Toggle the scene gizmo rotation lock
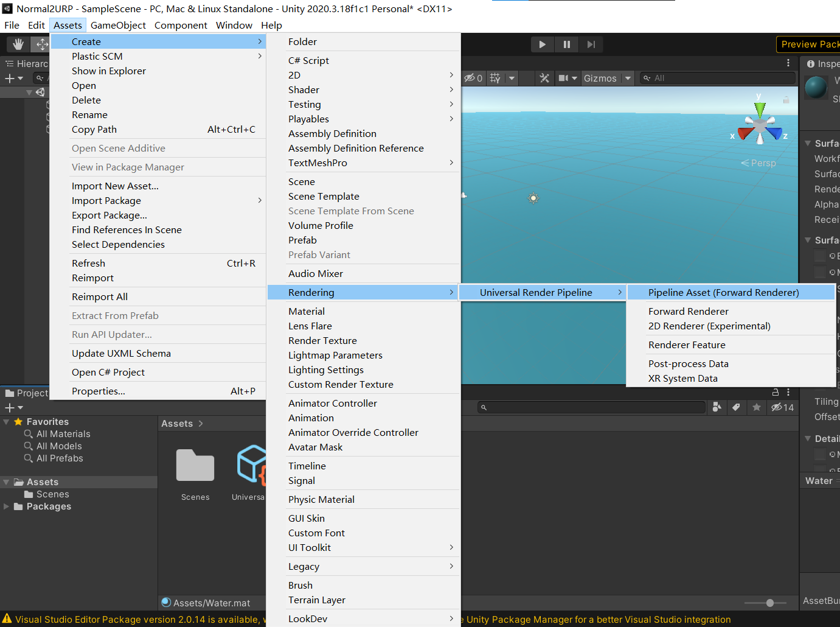The image size is (840, 627). pos(786,99)
